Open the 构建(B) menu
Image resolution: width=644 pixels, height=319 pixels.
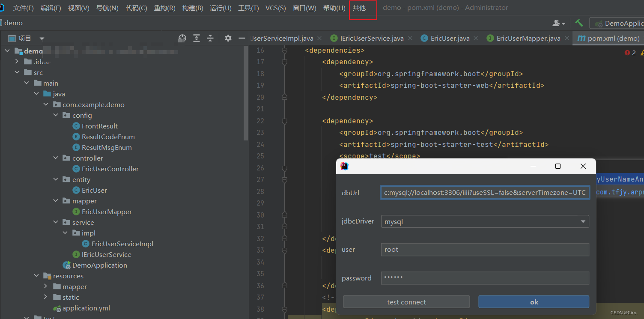(x=192, y=8)
